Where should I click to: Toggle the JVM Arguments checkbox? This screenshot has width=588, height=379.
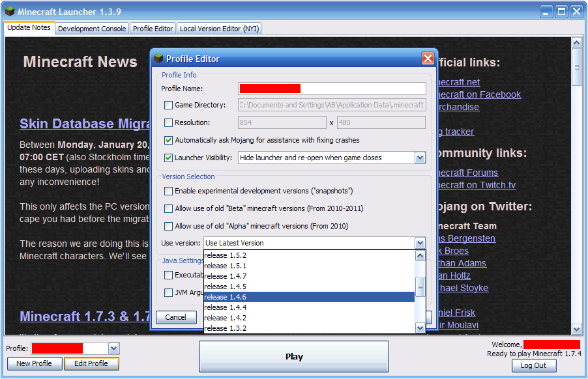click(x=168, y=292)
